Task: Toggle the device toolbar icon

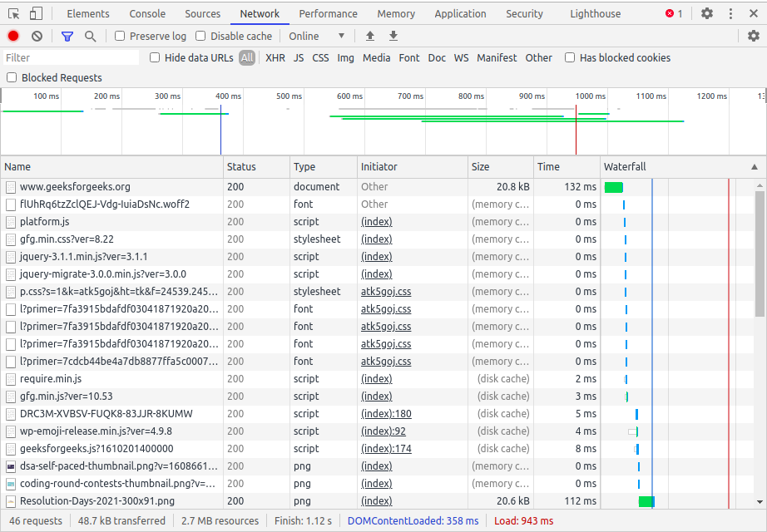Action: pyautogui.click(x=36, y=13)
